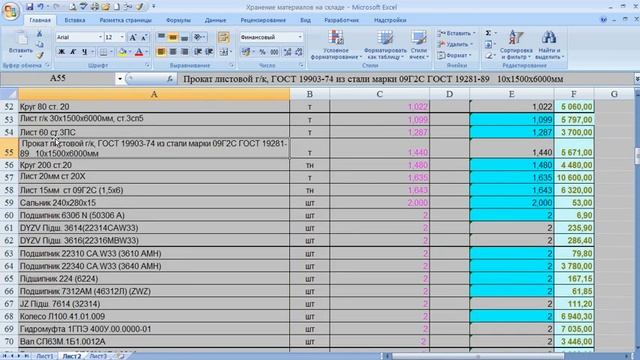
Task: Undo the last action in the quick access toolbar
Action: (40, 7)
